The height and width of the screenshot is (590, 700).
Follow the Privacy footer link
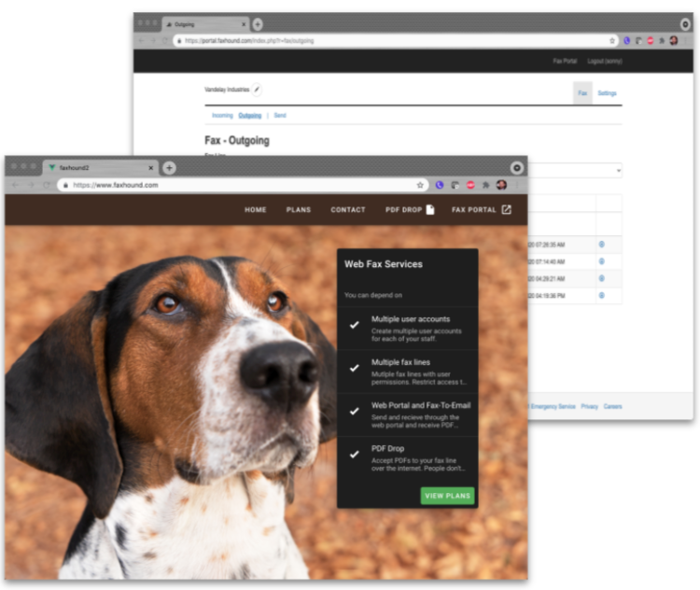point(590,407)
